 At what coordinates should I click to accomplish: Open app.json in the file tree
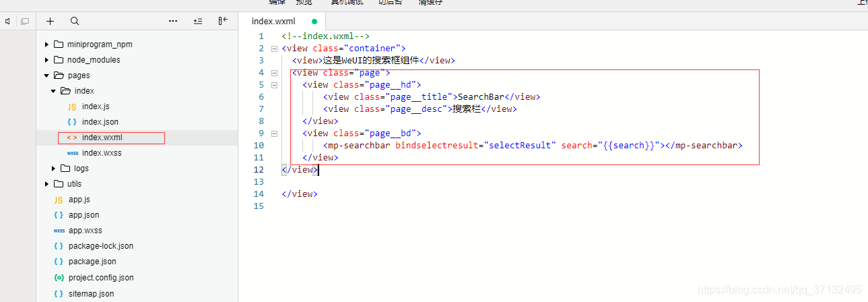(84, 215)
